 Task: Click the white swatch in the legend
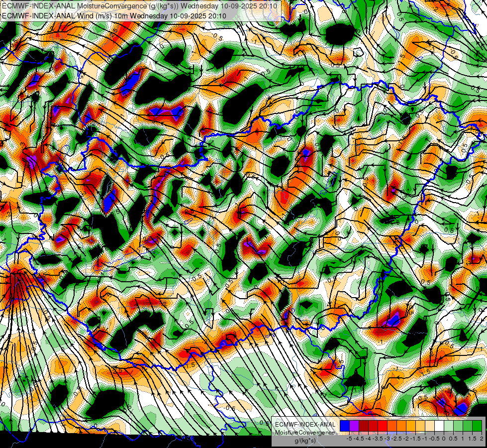439,426
